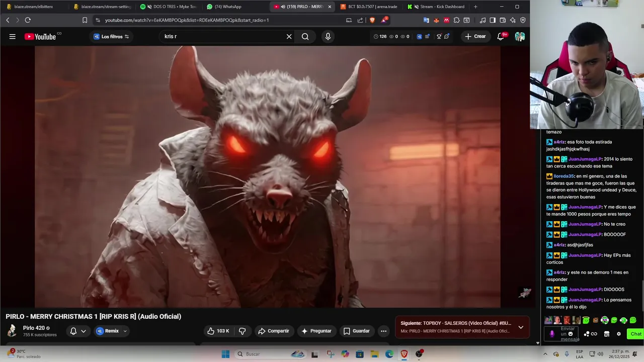Open the Pirlo 420 channel avatar
The width and height of the screenshot is (644, 362).
point(12,330)
